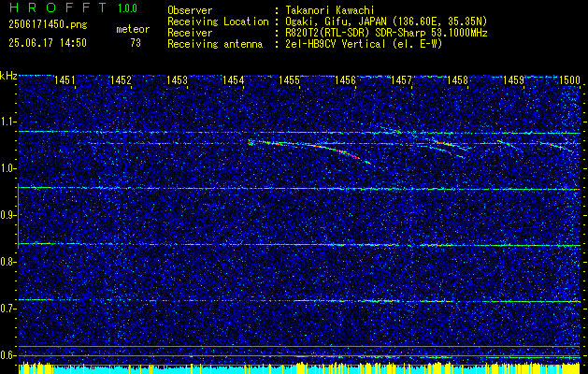588x374 pixels.
Task: Click the Receiver label
Action: pyautogui.click(x=190, y=33)
